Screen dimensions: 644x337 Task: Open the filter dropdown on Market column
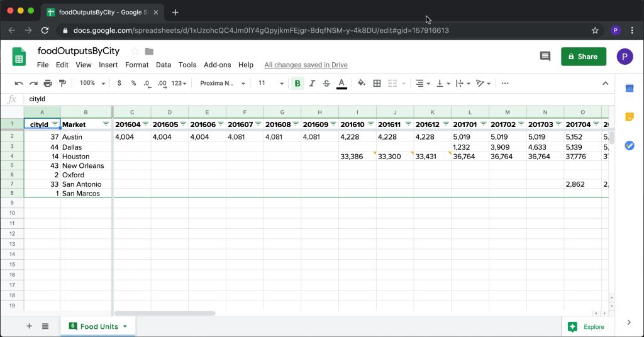coord(106,124)
